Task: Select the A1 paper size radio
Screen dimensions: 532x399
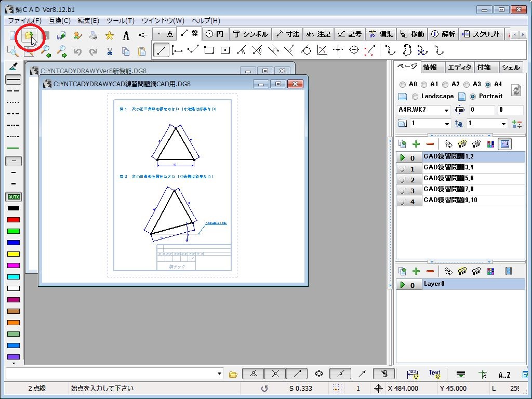Action: point(424,85)
